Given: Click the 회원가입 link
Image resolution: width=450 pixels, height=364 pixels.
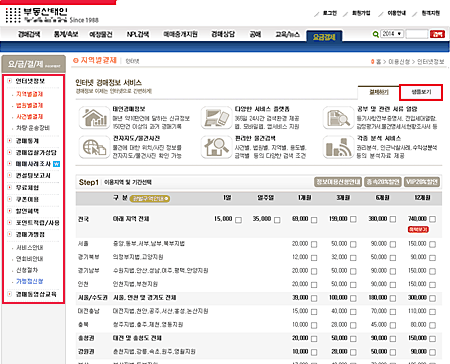Looking at the screenshot, I should click(x=361, y=13).
